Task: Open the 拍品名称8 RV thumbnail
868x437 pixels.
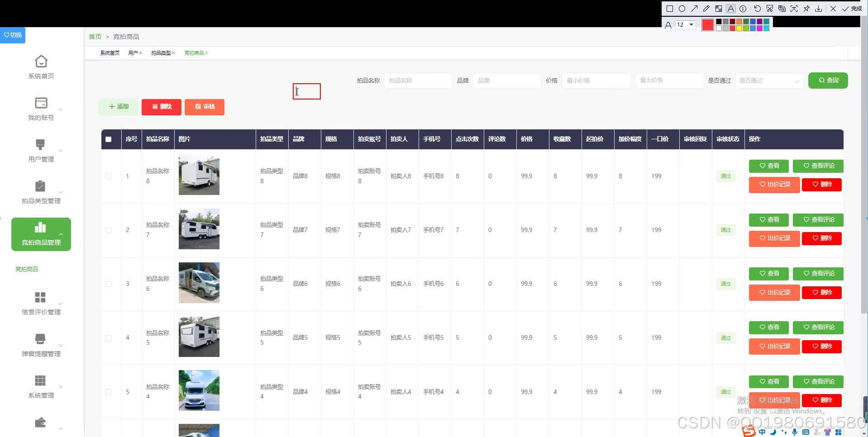Action: coord(199,175)
